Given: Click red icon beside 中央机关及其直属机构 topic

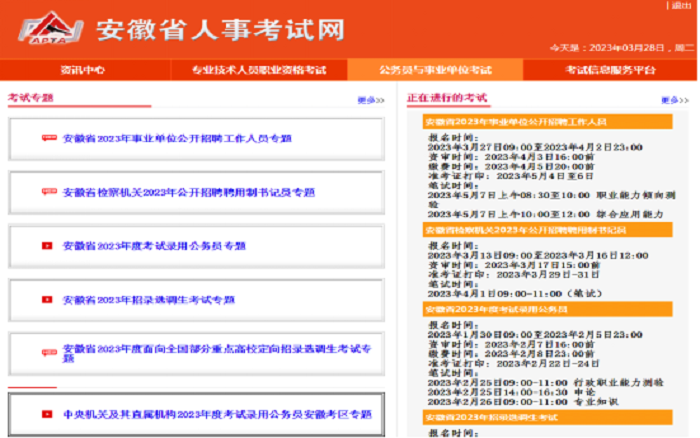Looking at the screenshot, I should point(47,414).
